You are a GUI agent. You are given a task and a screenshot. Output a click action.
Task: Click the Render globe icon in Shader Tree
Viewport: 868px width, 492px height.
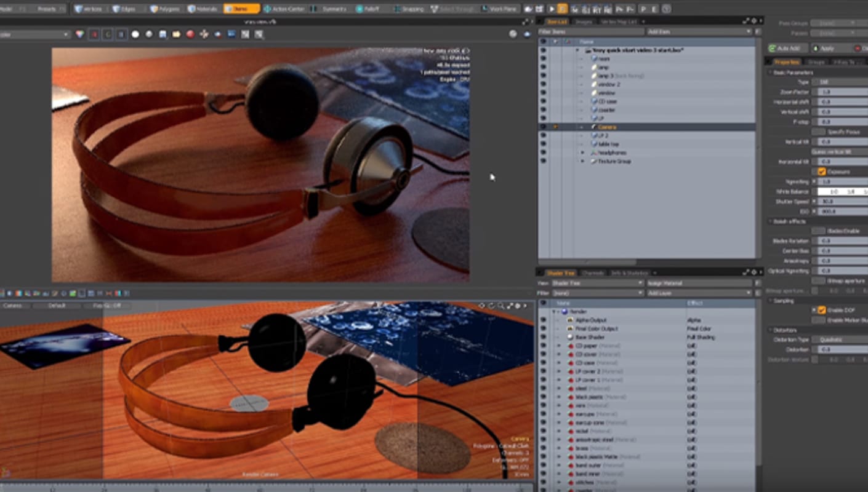coord(564,312)
